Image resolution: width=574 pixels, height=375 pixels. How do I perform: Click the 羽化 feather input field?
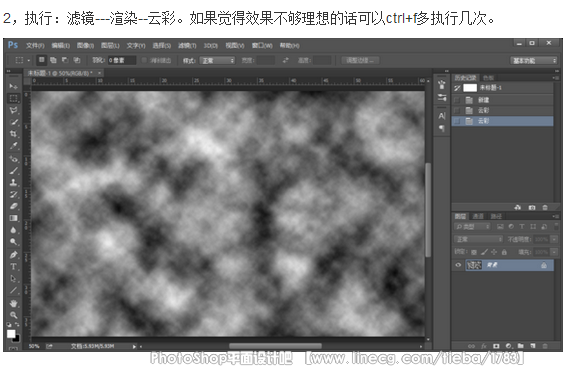pyautogui.click(x=122, y=60)
